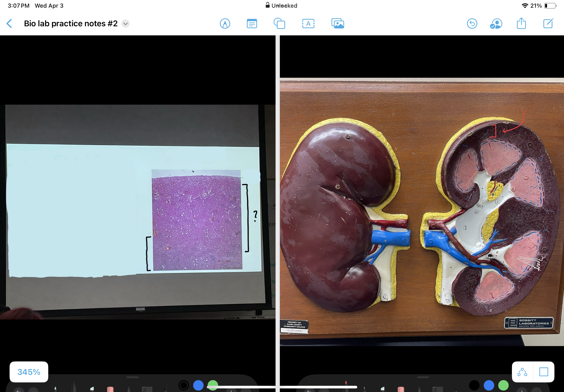Tap the right drawing palette grab handle
Screen dimensions: 564x392
[423, 377]
